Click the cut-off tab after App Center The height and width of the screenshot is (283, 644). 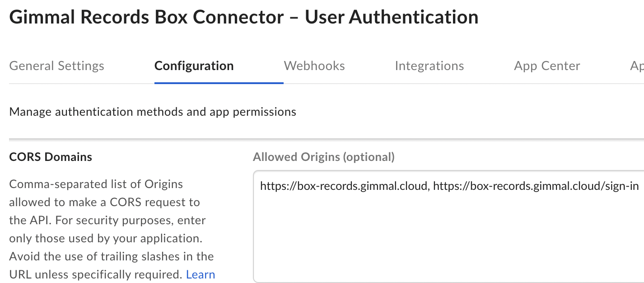[637, 66]
